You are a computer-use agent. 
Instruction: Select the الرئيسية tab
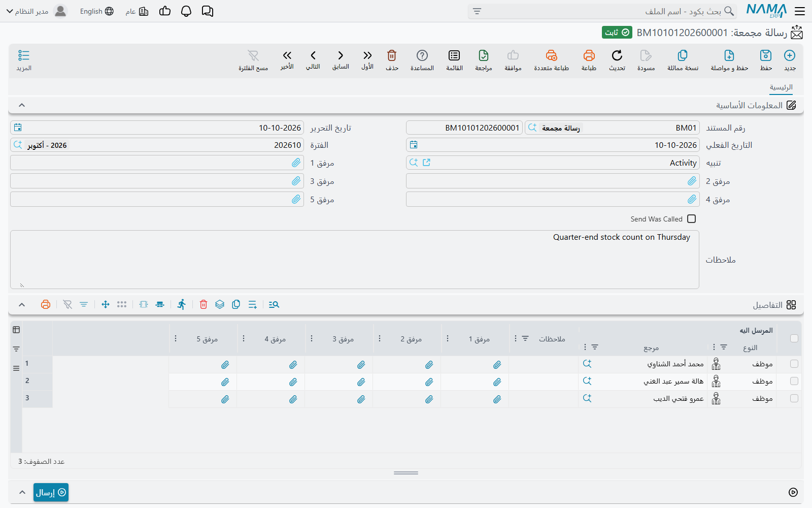(x=781, y=87)
